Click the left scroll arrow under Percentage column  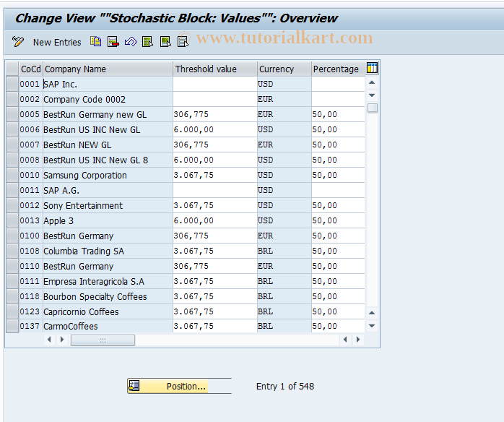coord(345,340)
